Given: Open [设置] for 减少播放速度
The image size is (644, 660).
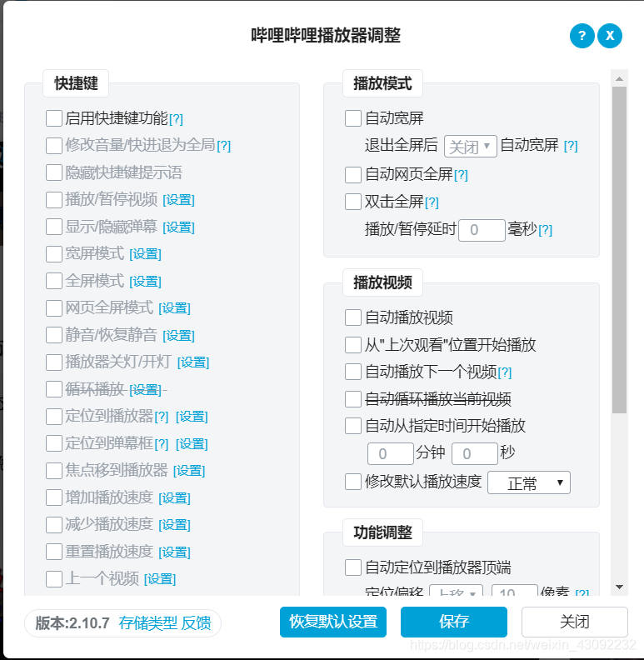Looking at the screenshot, I should pos(174,525).
